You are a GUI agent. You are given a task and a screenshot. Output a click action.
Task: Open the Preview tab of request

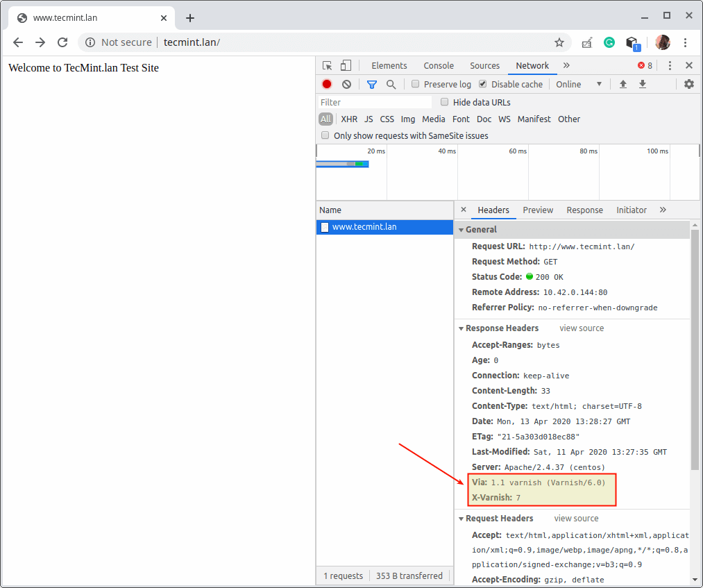[x=538, y=210]
